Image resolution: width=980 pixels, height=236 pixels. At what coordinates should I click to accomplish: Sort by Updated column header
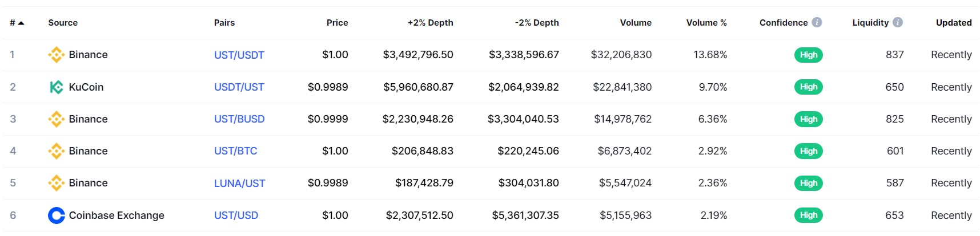(x=953, y=23)
